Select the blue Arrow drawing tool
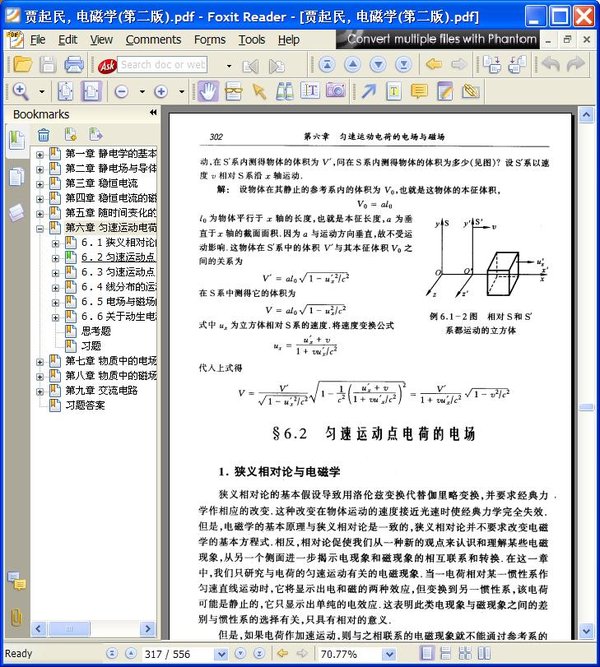 coord(369,91)
